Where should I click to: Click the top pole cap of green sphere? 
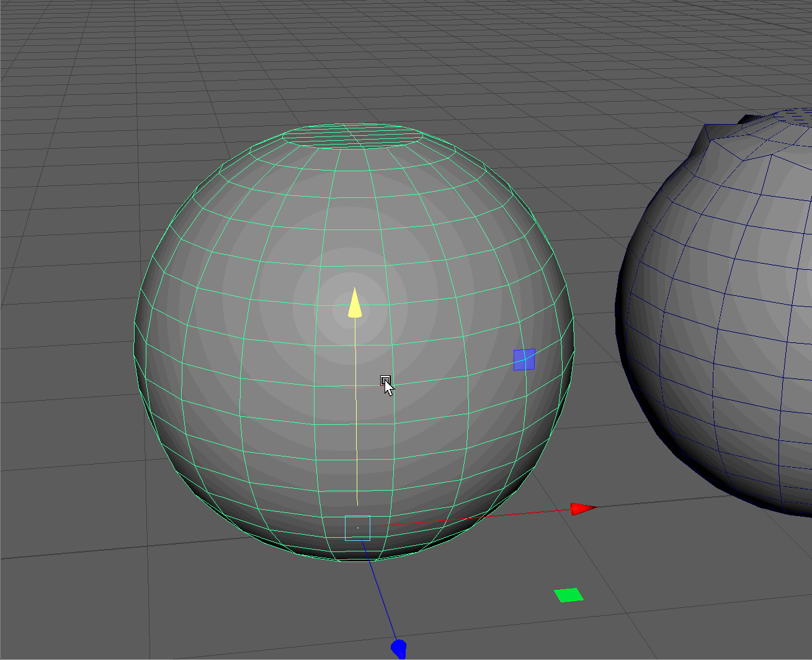[352, 136]
